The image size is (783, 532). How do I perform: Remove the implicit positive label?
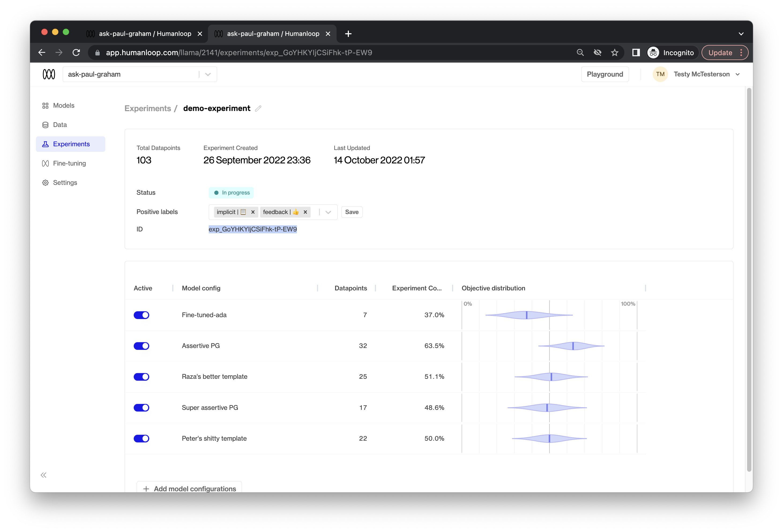[x=253, y=212]
